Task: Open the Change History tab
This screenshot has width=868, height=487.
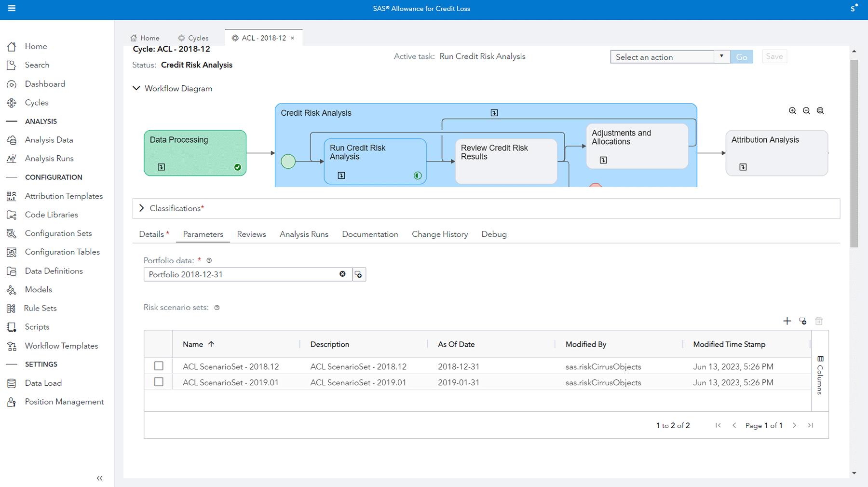Action: tap(440, 234)
